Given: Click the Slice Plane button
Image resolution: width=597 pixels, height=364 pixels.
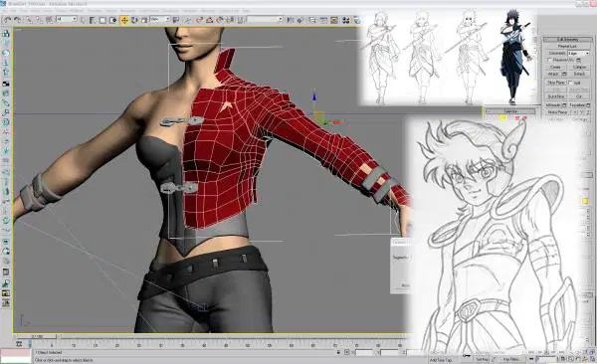Looking at the screenshot, I should coord(556,83).
